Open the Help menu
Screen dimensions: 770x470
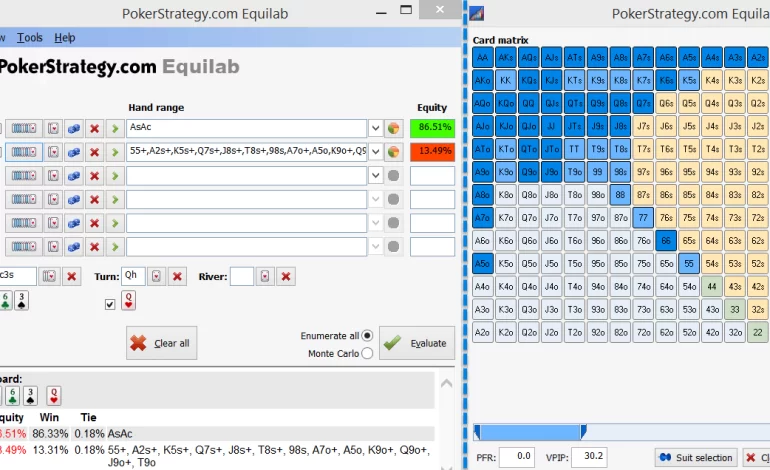click(64, 38)
